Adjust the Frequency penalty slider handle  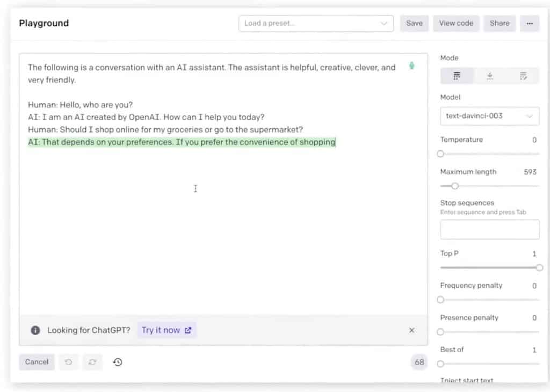coord(440,300)
